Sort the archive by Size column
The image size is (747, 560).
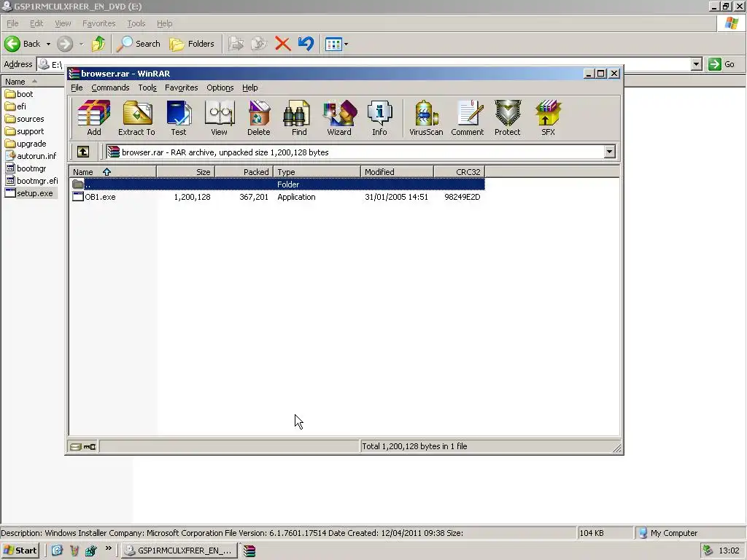(x=185, y=172)
